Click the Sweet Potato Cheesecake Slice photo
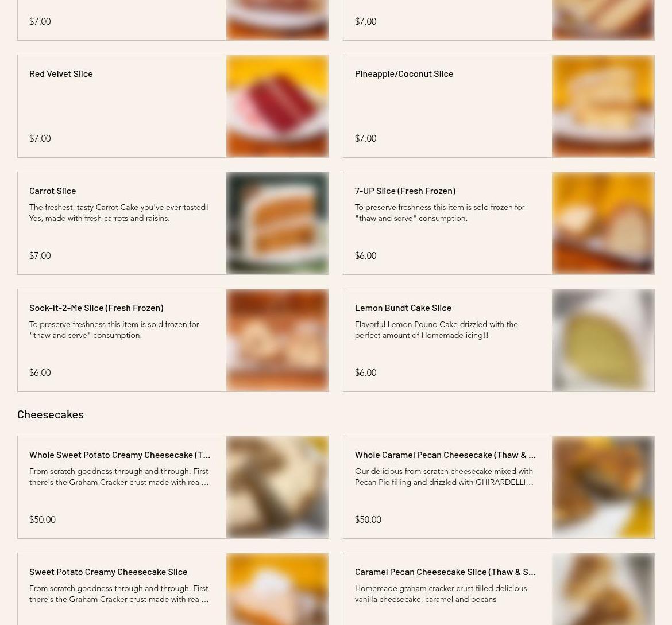This screenshot has width=672, height=625. (x=277, y=589)
